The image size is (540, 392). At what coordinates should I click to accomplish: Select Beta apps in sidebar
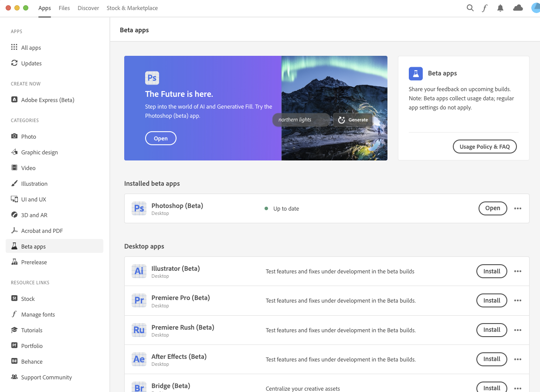click(x=54, y=246)
